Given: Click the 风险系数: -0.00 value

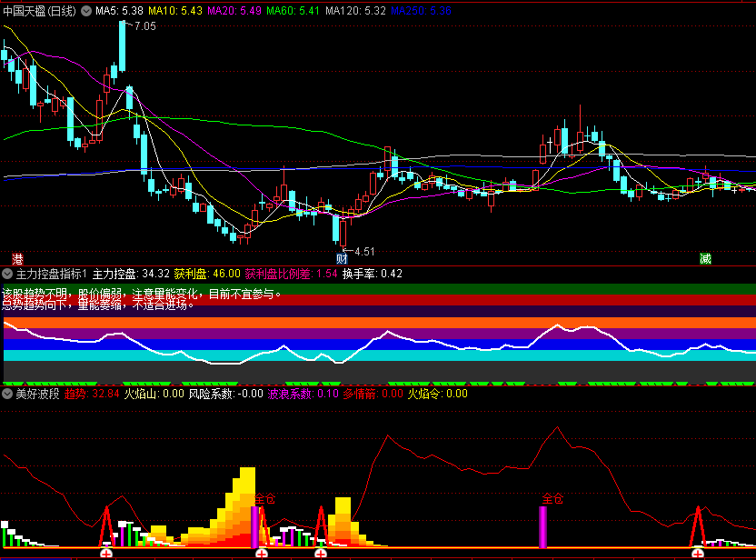Looking at the screenshot, I should point(225,394).
